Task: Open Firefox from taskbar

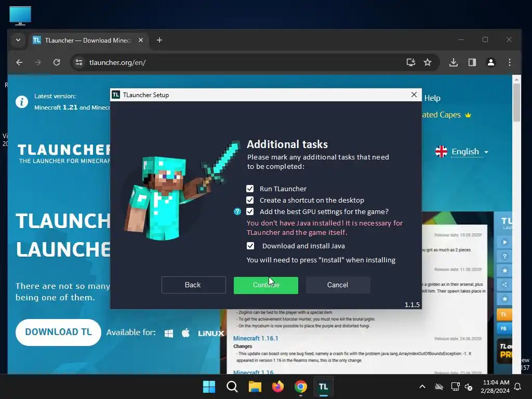Action: tap(278, 387)
